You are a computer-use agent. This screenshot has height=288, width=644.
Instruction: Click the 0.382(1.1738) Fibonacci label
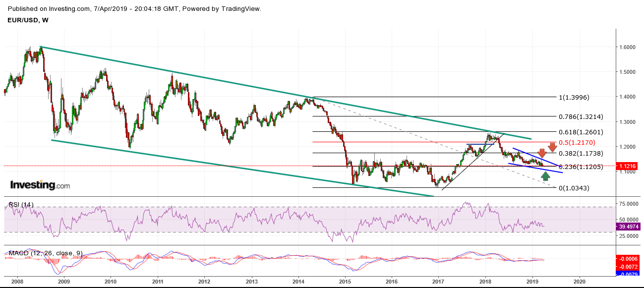coord(581,154)
